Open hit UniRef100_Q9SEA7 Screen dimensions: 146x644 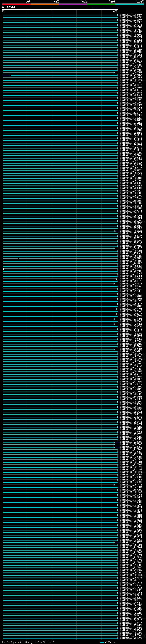point(131,50)
